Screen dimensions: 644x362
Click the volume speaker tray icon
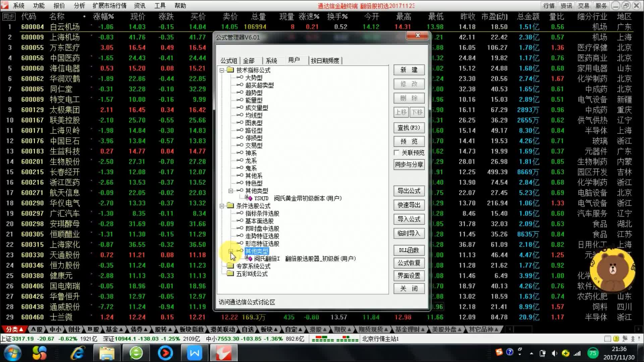[x=554, y=353]
